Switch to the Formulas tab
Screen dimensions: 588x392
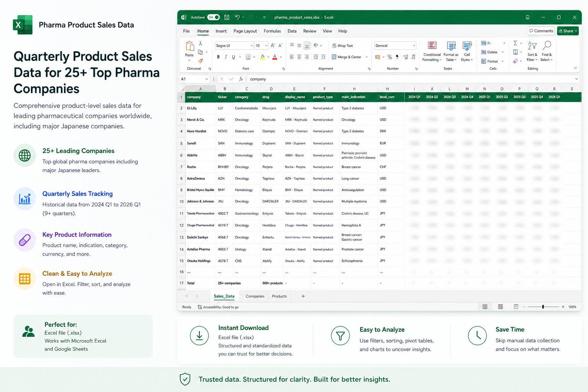point(272,31)
